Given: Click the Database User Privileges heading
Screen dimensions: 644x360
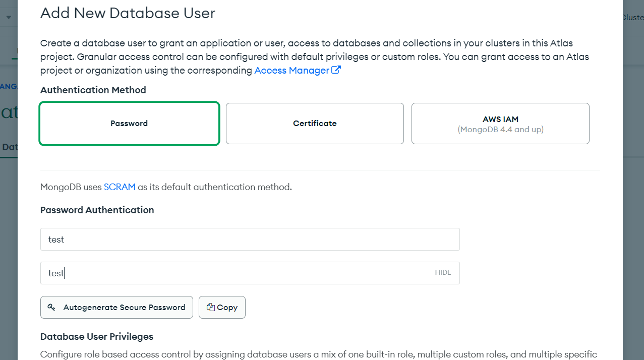Looking at the screenshot, I should [97, 337].
